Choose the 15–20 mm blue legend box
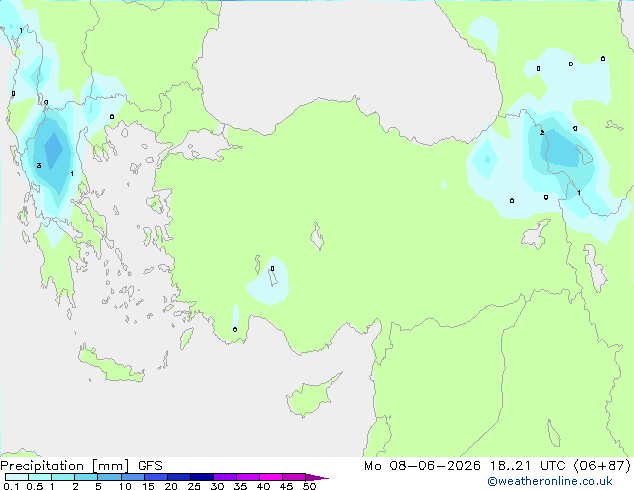 (x=156, y=477)
